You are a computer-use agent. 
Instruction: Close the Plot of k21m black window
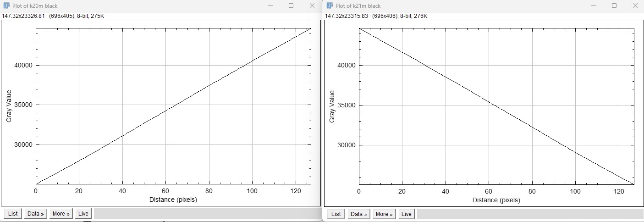coord(635,6)
